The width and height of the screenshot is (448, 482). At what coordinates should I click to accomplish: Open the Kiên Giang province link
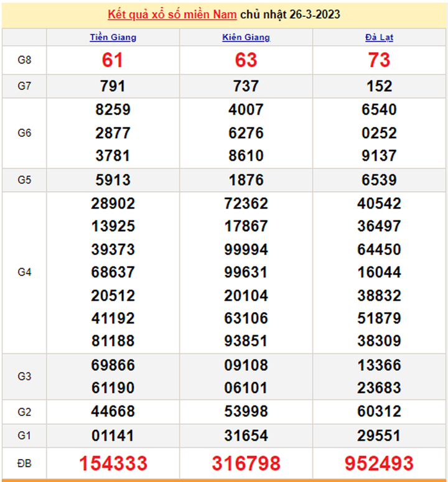[x=246, y=37]
